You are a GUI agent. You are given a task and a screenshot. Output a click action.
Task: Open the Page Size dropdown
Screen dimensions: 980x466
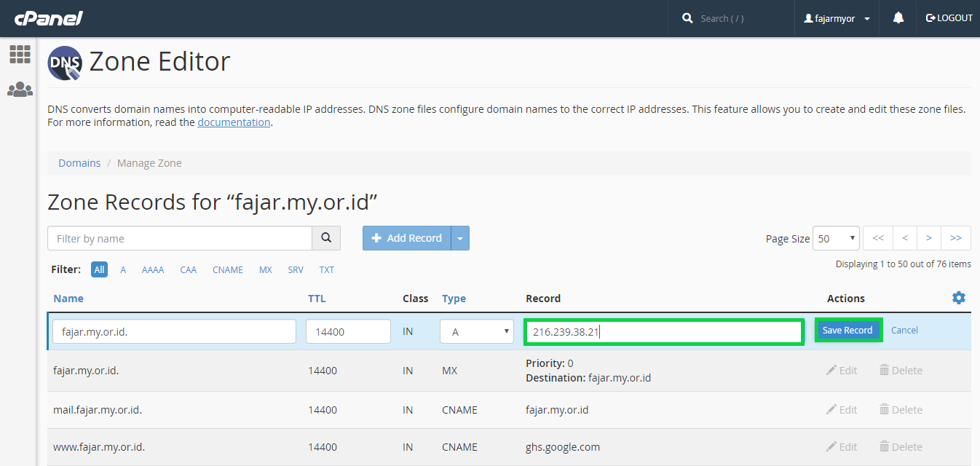point(836,238)
